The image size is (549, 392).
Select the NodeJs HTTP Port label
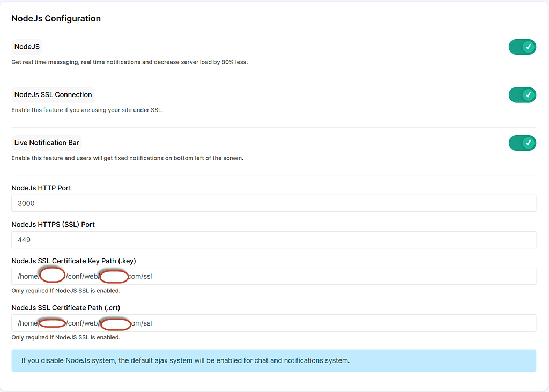(x=40, y=188)
